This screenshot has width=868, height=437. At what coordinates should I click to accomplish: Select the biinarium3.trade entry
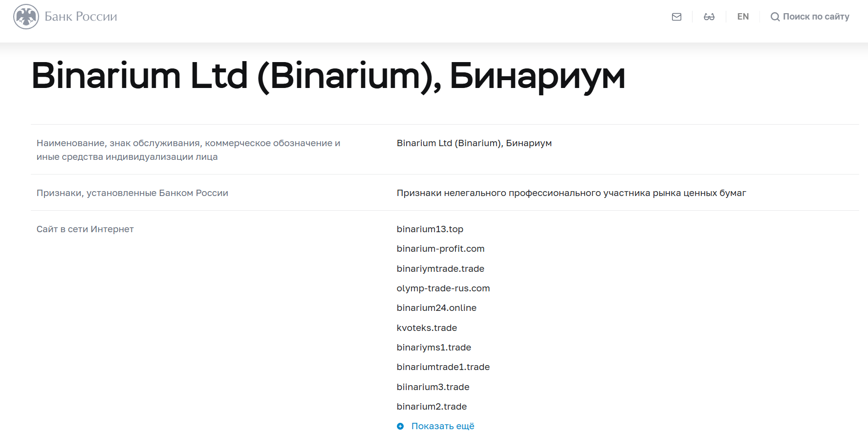pyautogui.click(x=433, y=387)
